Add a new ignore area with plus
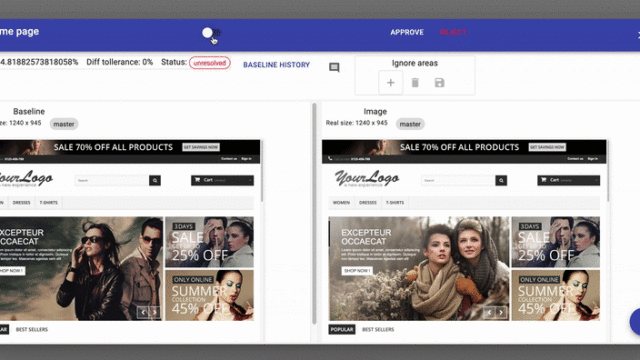This screenshot has width=640, height=360. [391, 82]
